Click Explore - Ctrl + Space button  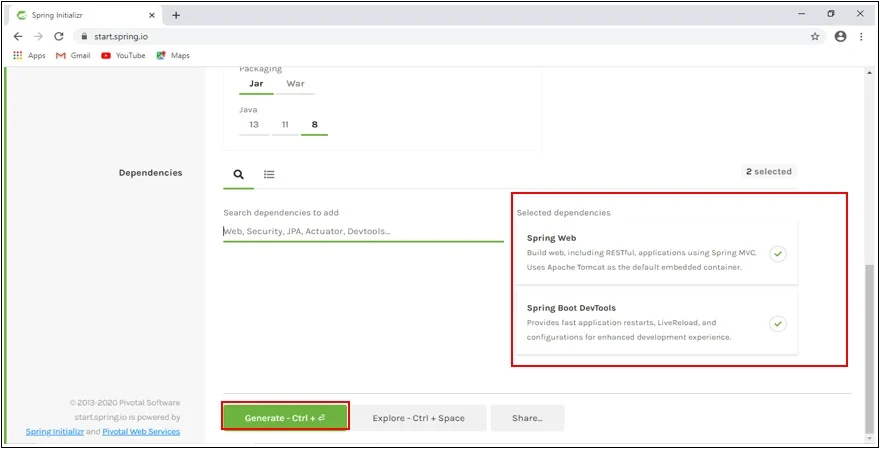coord(419,418)
